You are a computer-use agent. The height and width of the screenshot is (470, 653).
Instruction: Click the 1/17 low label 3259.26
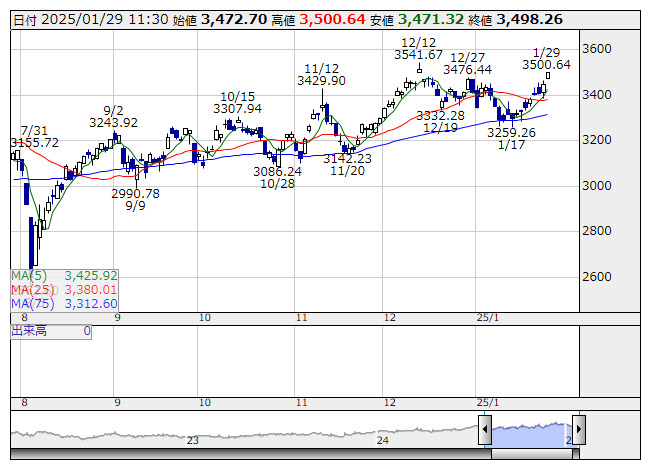tap(511, 133)
